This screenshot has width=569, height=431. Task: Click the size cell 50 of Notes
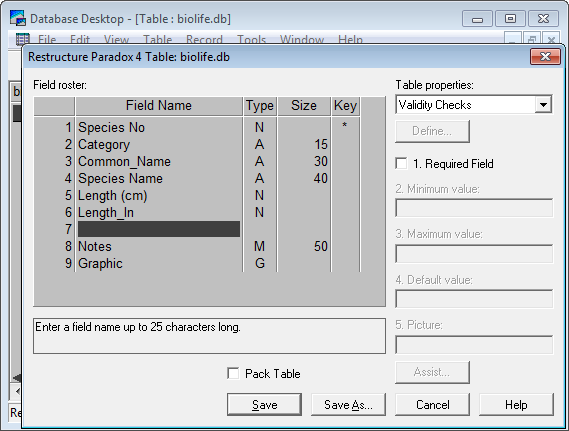(321, 246)
